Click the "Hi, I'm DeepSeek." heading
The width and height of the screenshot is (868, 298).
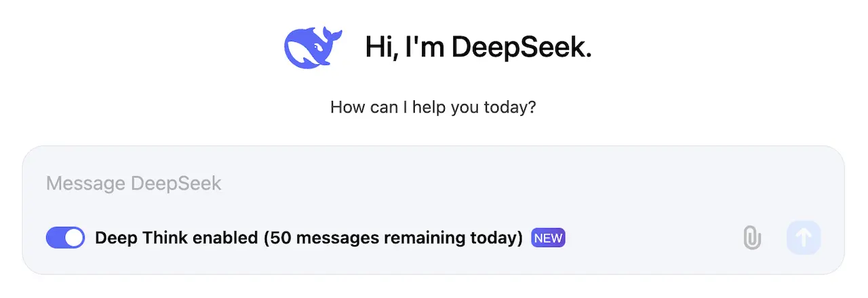478,47
